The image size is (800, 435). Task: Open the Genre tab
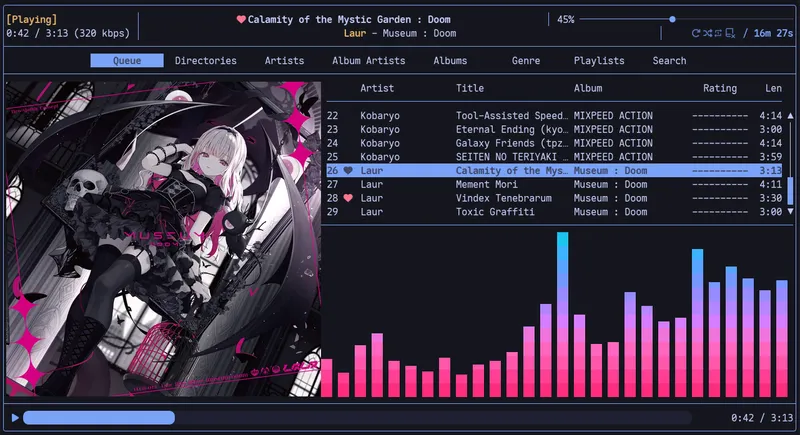526,61
